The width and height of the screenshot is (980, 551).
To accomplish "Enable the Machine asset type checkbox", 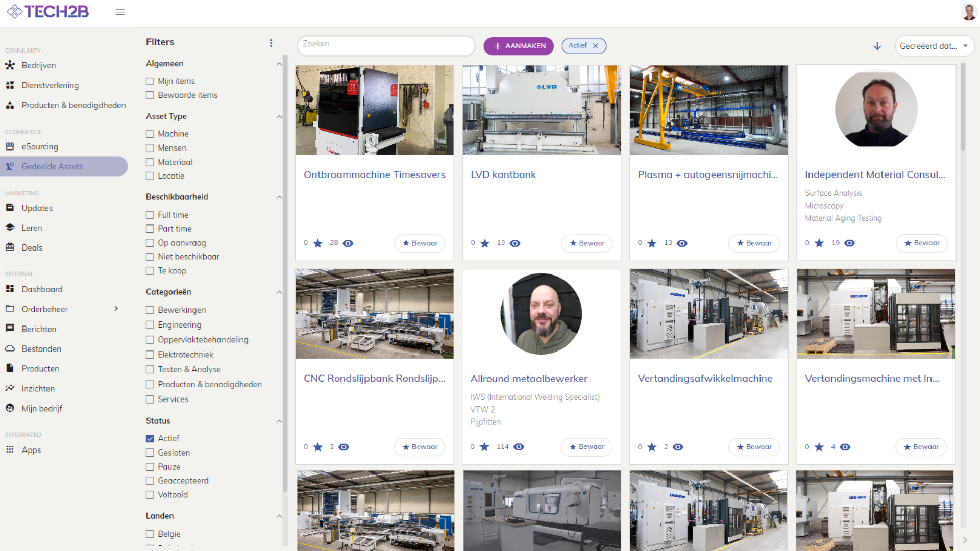I will tap(150, 134).
